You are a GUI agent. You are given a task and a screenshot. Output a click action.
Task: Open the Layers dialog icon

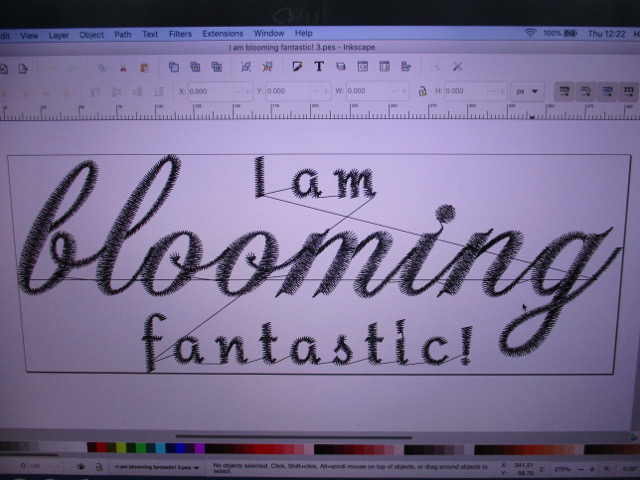(341, 66)
